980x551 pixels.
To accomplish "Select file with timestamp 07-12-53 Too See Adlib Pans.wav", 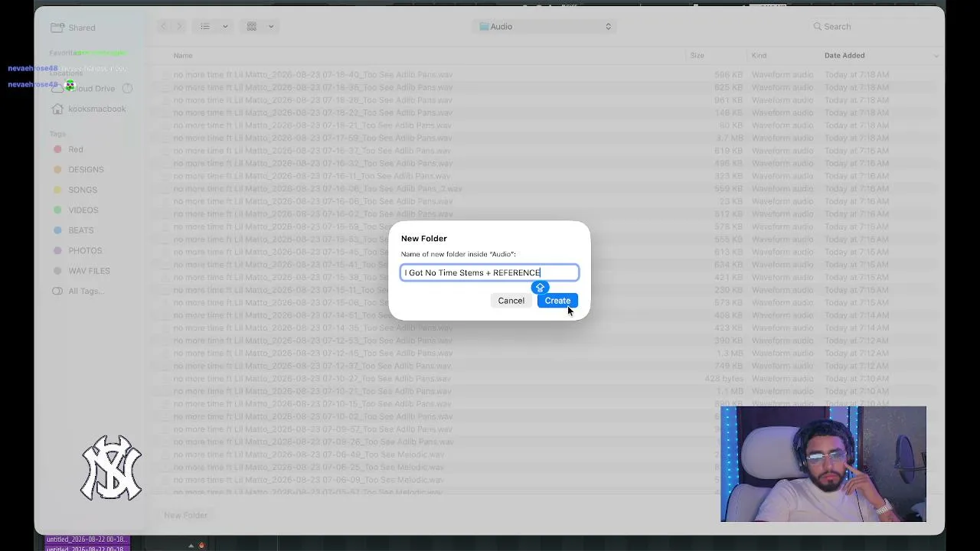I will point(312,341).
